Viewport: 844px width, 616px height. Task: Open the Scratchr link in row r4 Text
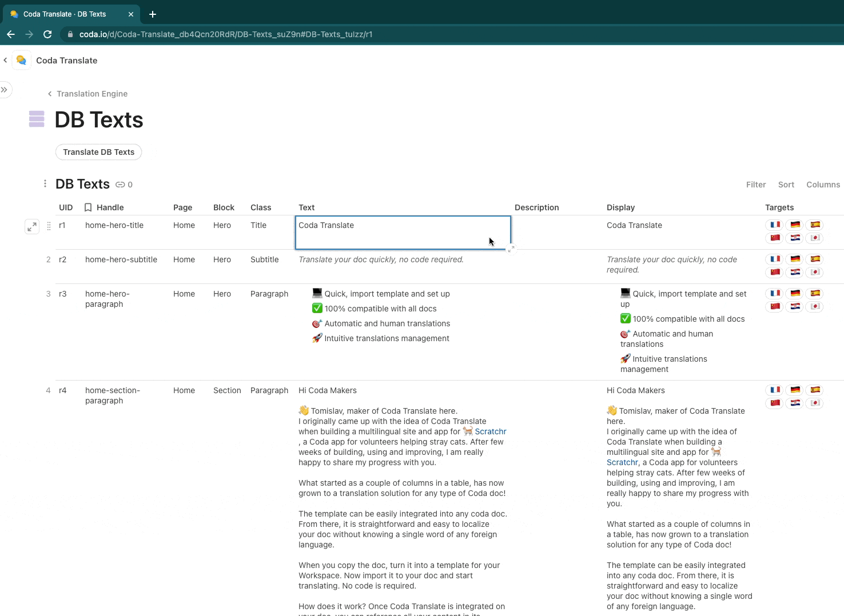tap(490, 431)
